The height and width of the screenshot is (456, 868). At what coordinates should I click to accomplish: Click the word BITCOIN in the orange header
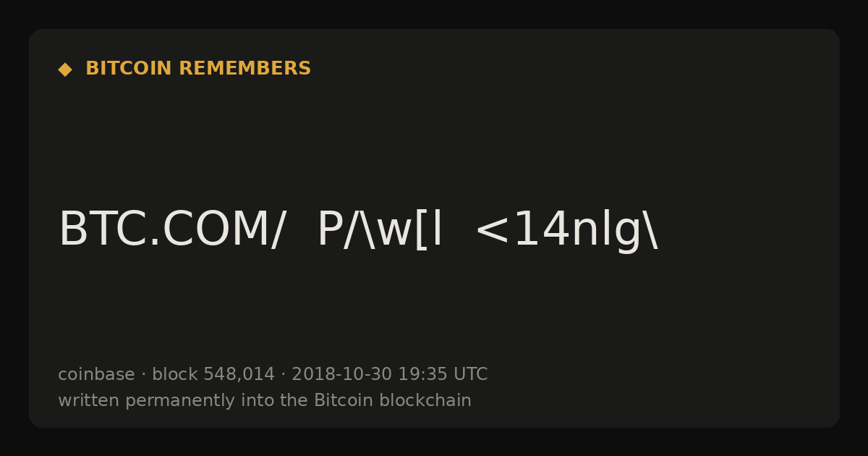(x=129, y=69)
